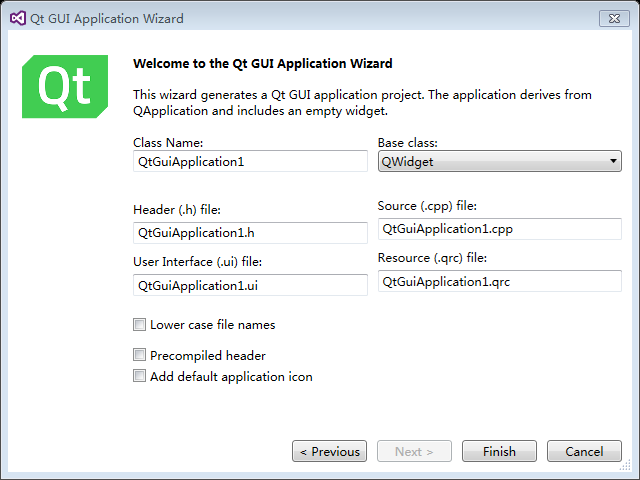Image resolution: width=640 pixels, height=480 pixels.
Task: Open the Base class QWidget combo box
Action: pyautogui.click(x=500, y=161)
